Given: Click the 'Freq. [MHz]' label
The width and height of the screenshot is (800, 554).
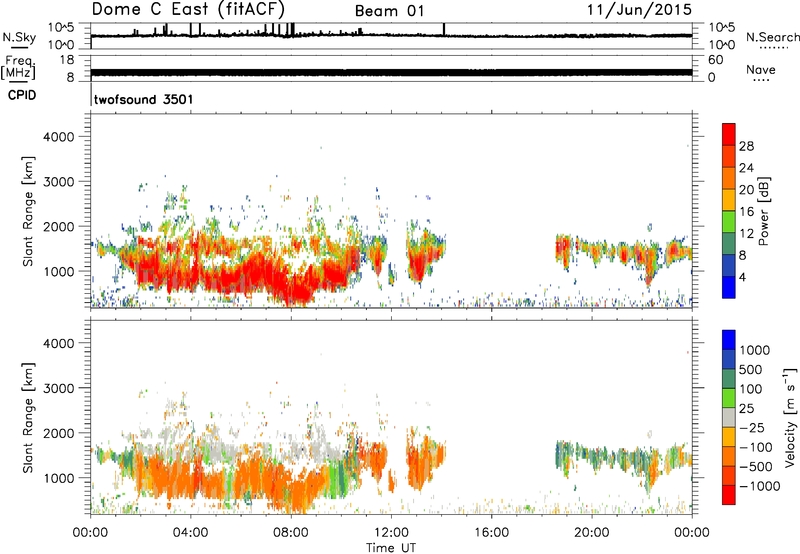Looking at the screenshot, I should click(18, 67).
